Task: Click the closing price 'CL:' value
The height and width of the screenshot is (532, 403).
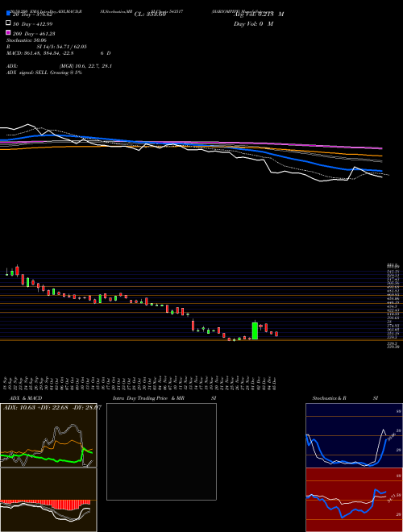Action: click(150, 15)
